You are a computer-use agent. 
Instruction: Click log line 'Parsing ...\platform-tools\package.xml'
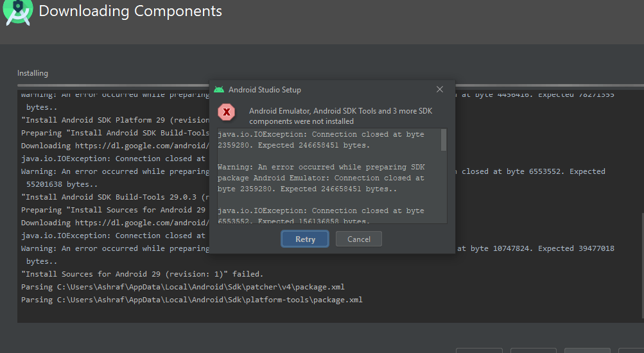(192, 300)
